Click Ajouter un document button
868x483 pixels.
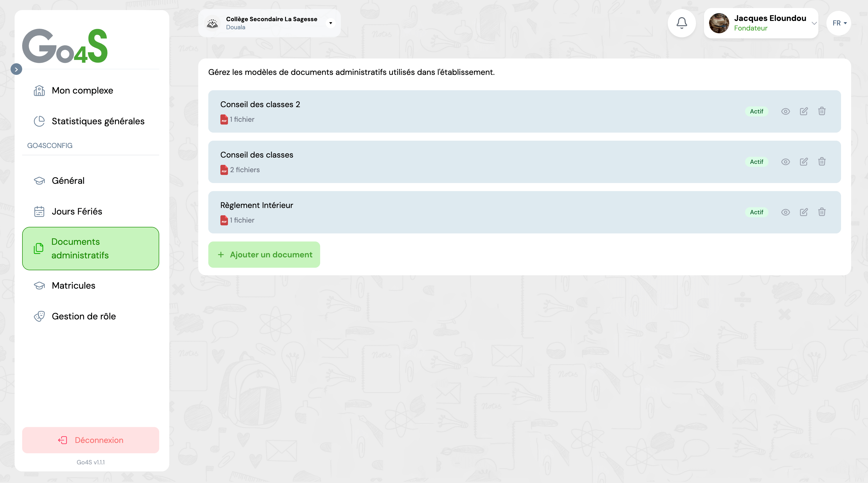click(x=264, y=255)
